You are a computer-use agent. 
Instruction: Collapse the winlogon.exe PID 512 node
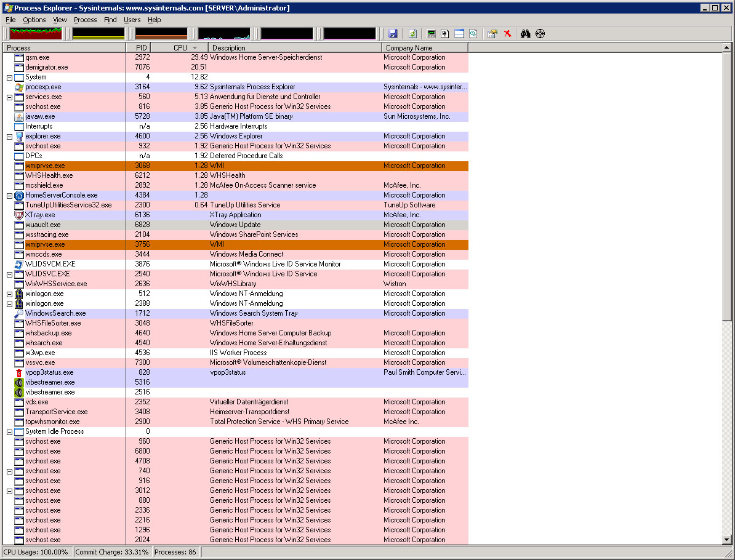[9, 294]
